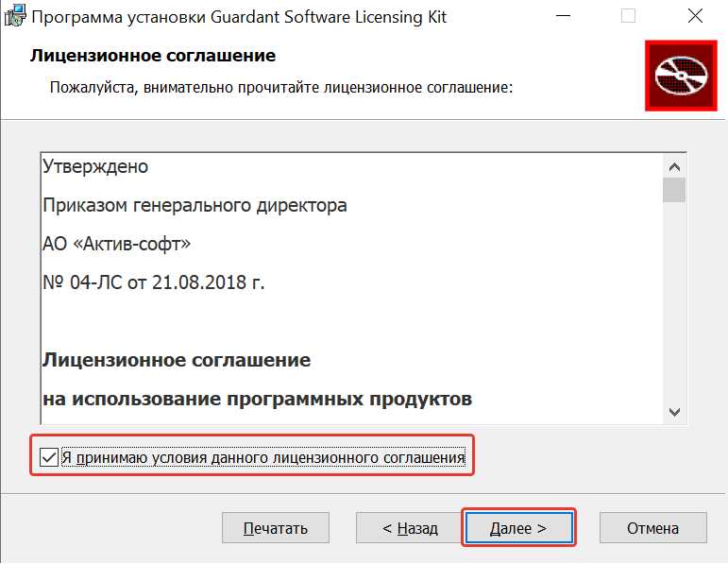This screenshot has height=564, width=728.
Task: Click the '№ 04-ЛС от 21.08.2018 г.' line
Action: [x=153, y=282]
